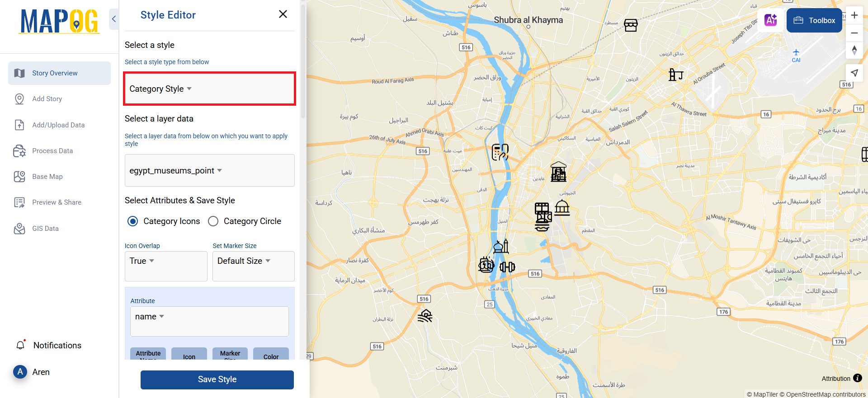Click the round scales-like marker icon
The width and height of the screenshot is (868, 398).
click(486, 265)
